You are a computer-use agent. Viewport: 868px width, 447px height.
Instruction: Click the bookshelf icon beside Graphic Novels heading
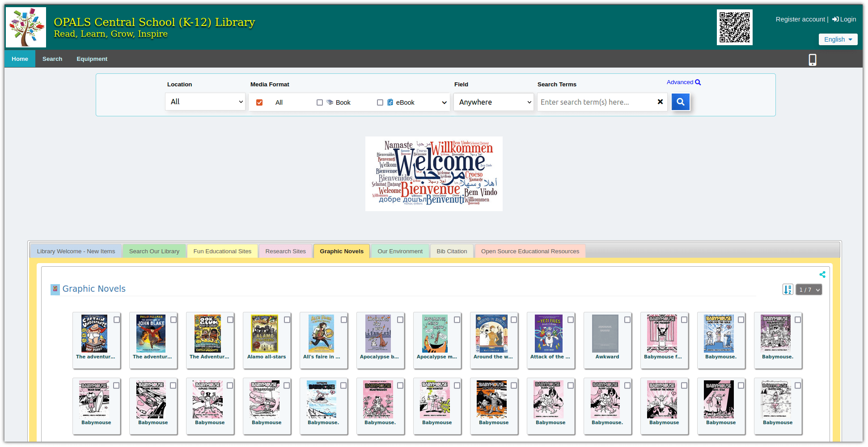point(55,289)
